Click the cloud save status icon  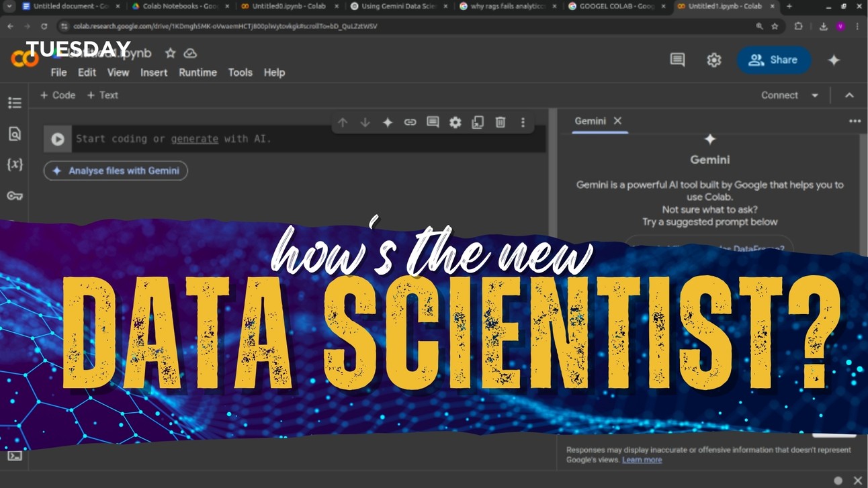190,53
